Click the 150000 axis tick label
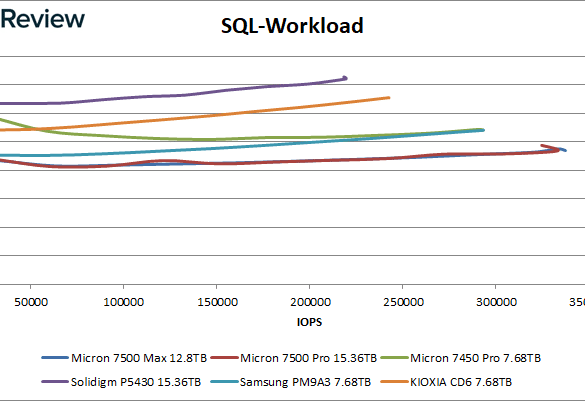Viewport: 585px width, 401px height. [x=217, y=302]
